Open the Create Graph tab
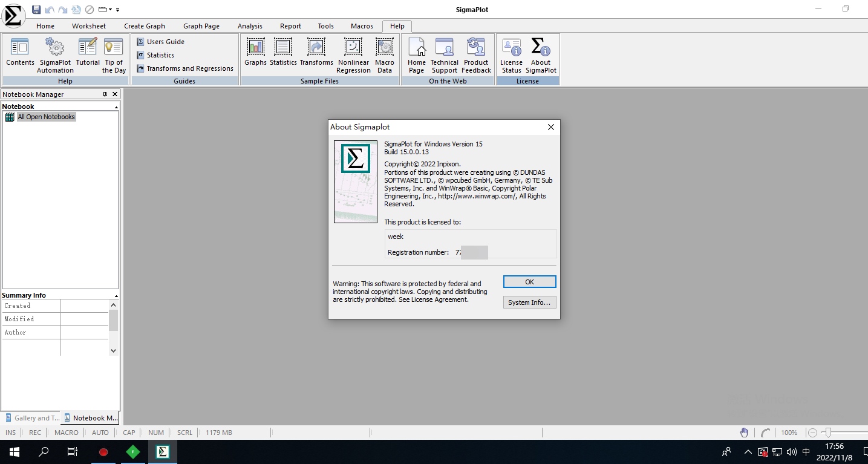 tap(145, 26)
